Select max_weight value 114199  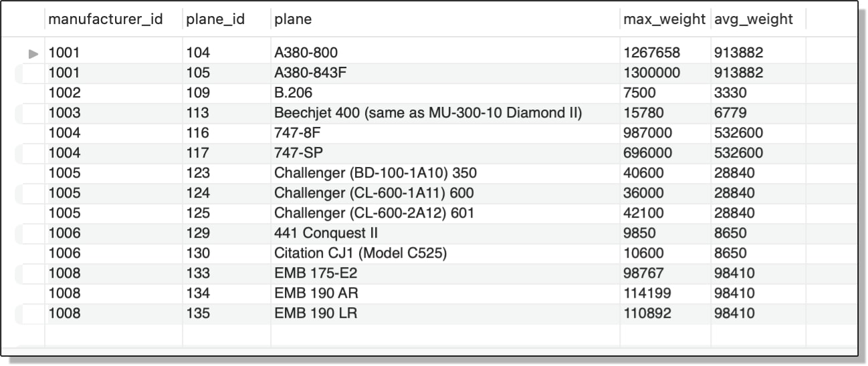[x=647, y=293]
